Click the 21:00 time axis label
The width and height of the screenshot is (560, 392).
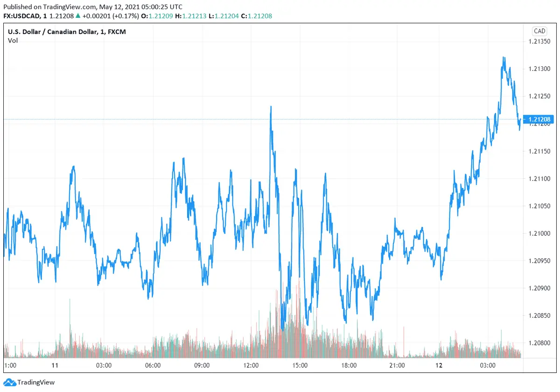click(x=397, y=365)
